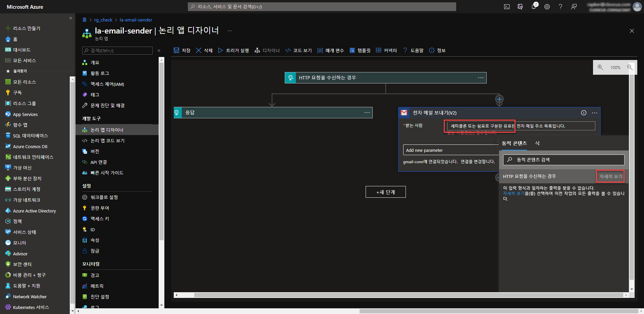Open portal settings gear icon
Image resolution: width=644 pixels, height=314 pixels.
pyautogui.click(x=547, y=7)
